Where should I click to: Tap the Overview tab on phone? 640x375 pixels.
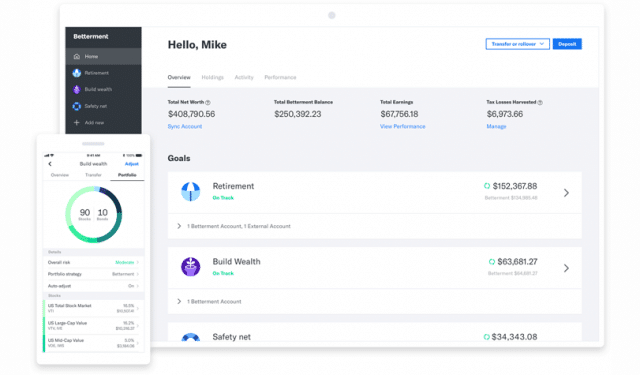coord(60,175)
